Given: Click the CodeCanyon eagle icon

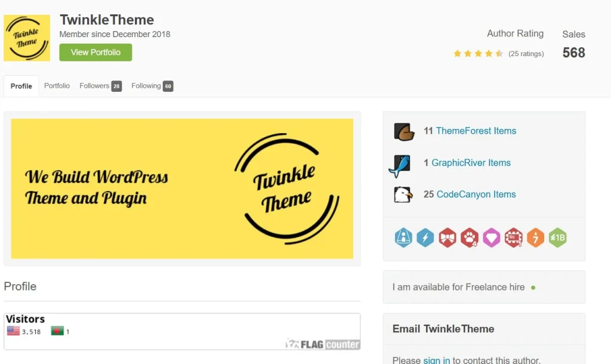Looking at the screenshot, I should tap(403, 195).
